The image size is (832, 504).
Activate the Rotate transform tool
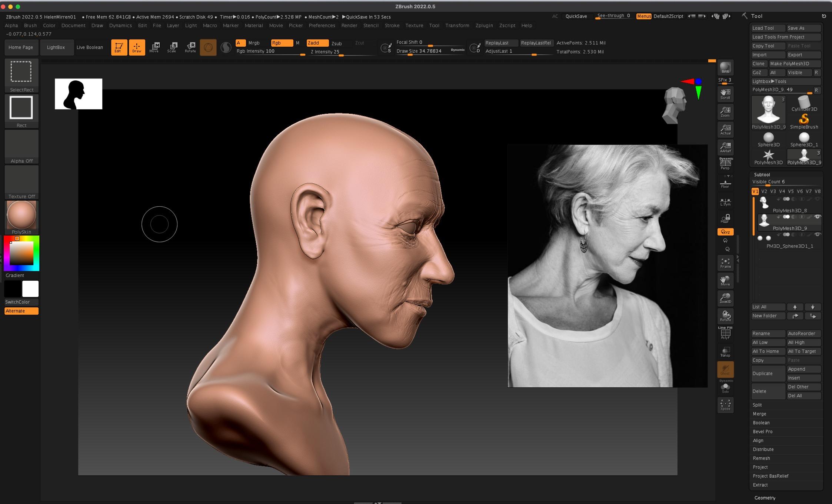pyautogui.click(x=190, y=47)
